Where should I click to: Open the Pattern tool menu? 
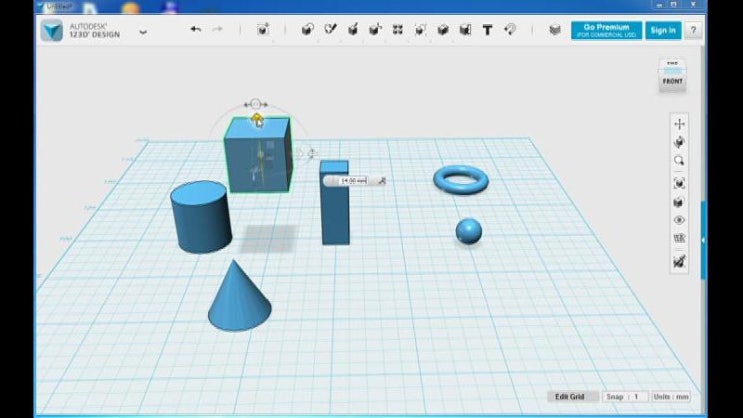398,30
